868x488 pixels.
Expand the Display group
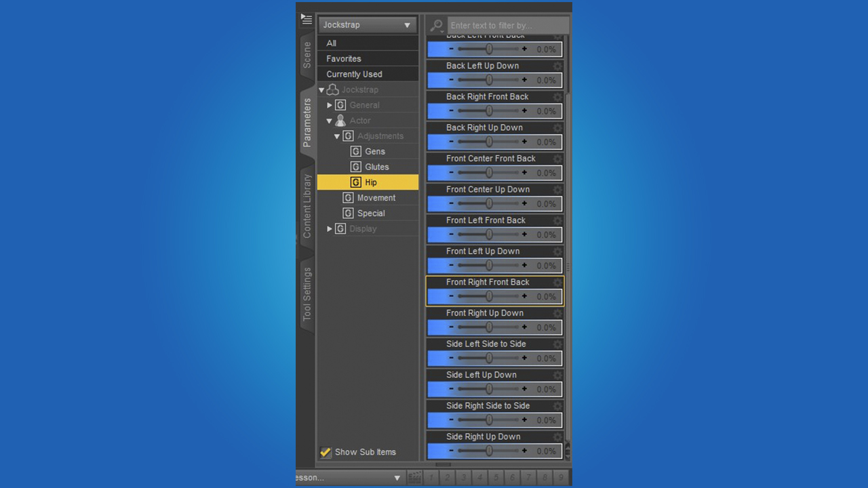coord(330,229)
